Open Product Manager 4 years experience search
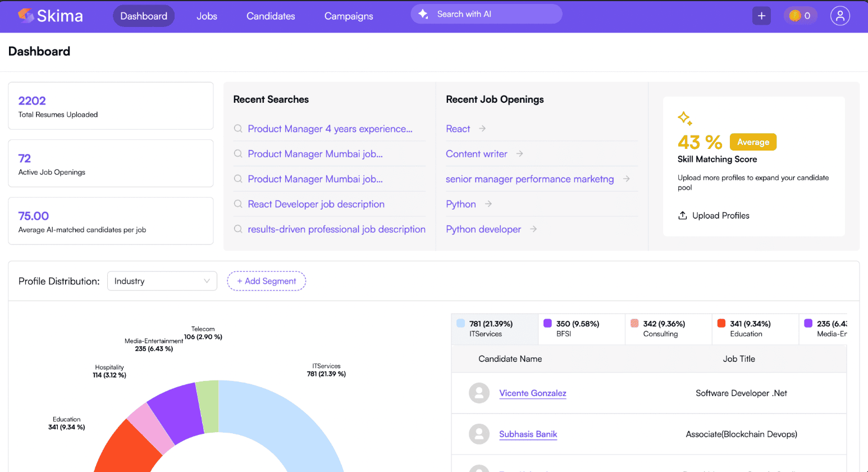 [330, 129]
